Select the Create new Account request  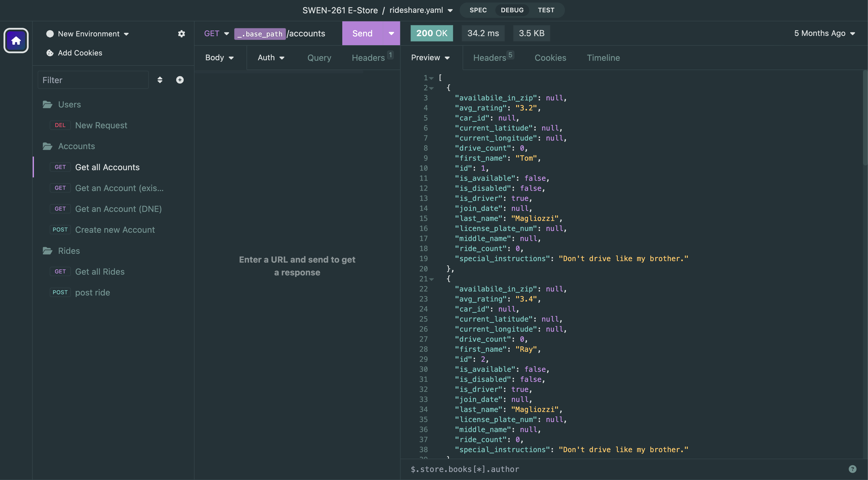(x=115, y=229)
